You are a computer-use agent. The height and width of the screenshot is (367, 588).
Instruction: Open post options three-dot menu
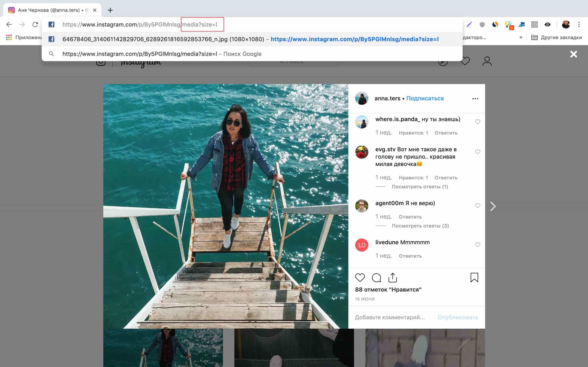pyautogui.click(x=475, y=99)
